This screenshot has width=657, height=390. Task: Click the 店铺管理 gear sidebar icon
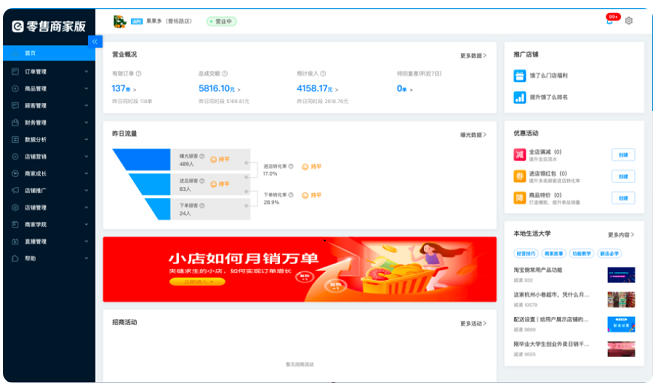coord(15,207)
